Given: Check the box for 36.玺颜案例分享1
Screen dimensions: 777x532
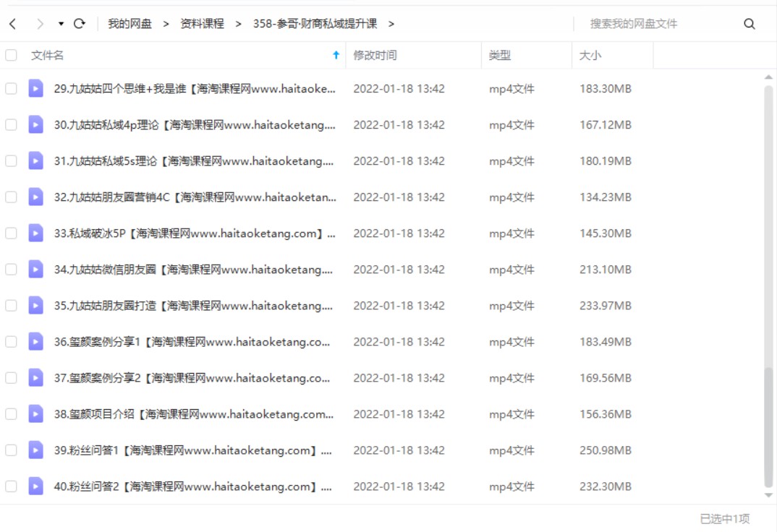Looking at the screenshot, I should [11, 341].
